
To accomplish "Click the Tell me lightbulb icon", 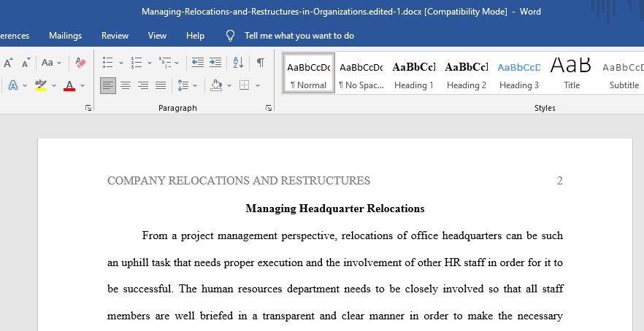I will (x=231, y=36).
